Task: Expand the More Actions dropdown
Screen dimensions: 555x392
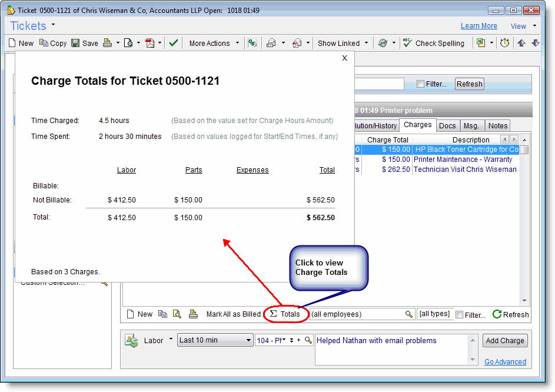Action: (214, 43)
